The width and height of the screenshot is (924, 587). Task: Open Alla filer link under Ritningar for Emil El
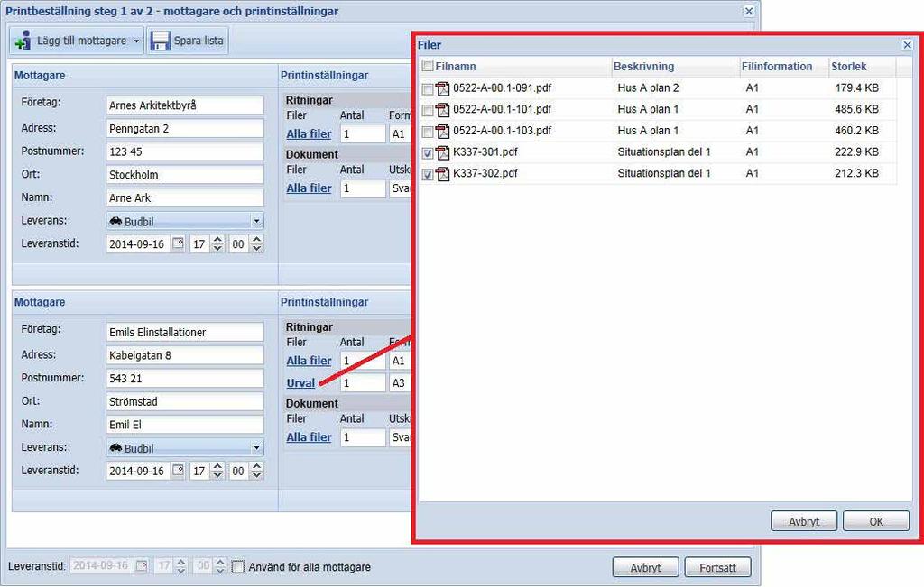click(309, 361)
